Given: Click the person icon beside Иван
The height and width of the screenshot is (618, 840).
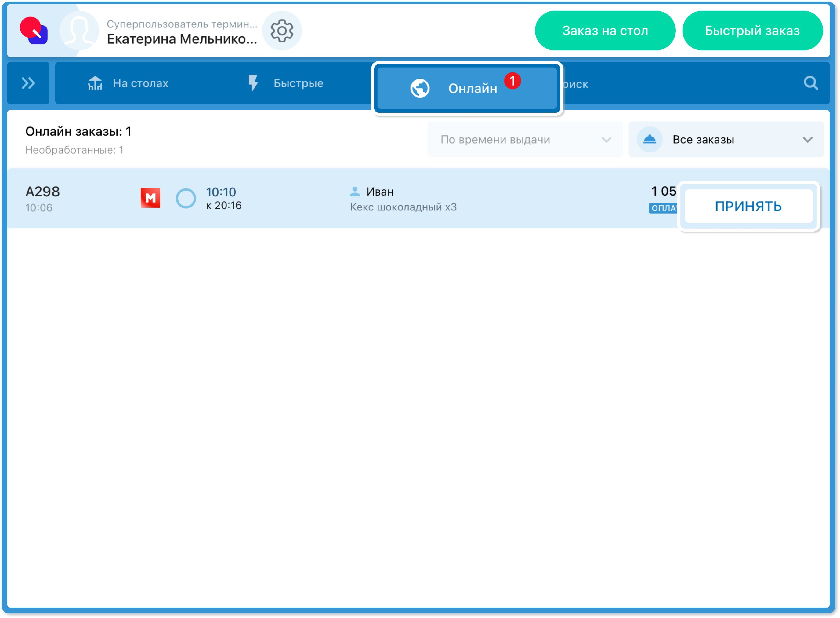Looking at the screenshot, I should tap(355, 192).
